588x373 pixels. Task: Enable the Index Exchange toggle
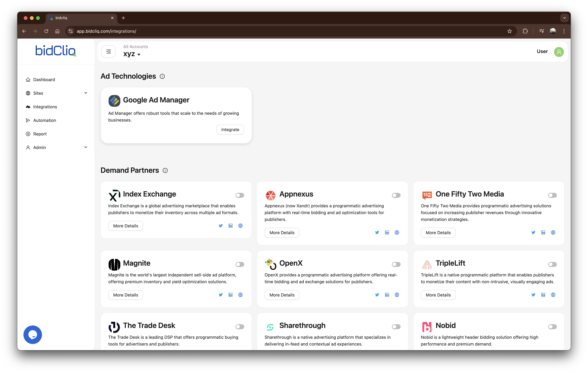240,195
